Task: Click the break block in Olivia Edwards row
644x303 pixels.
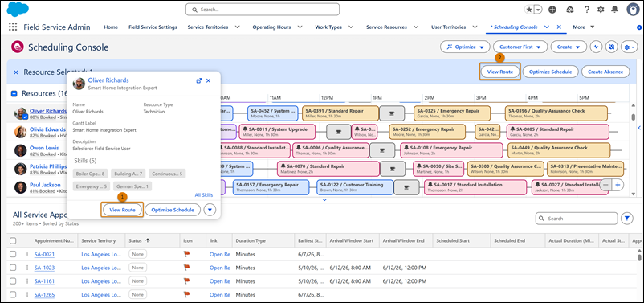Action: click(x=338, y=132)
